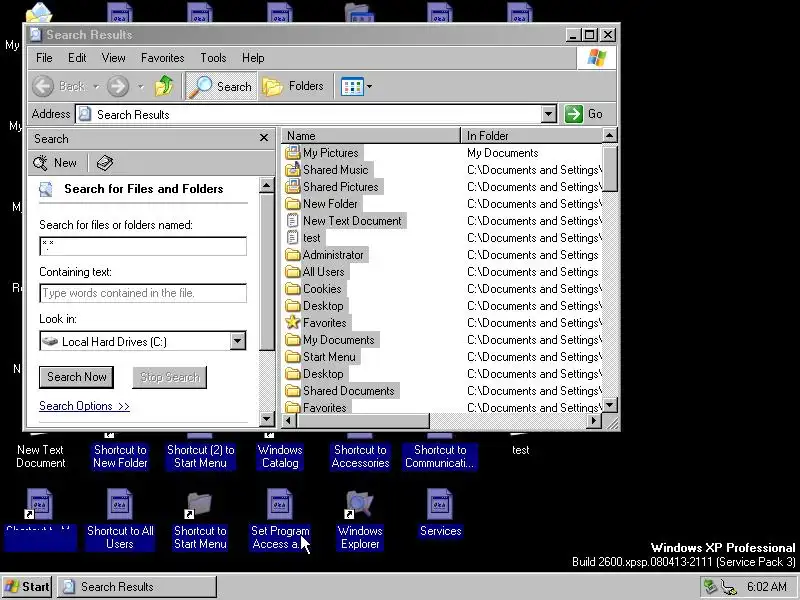Viewport: 800px width, 600px height.
Task: Click the indexing service book icon
Action: coord(105,163)
